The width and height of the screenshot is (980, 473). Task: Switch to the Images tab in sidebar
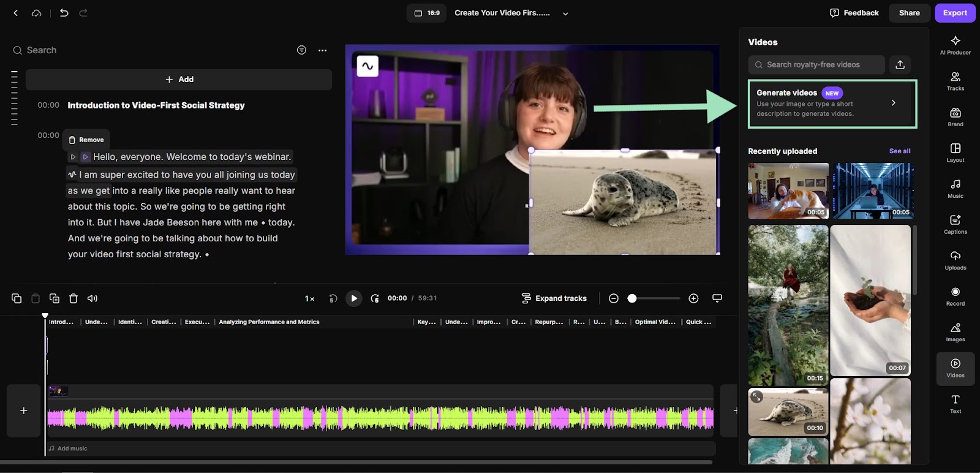[x=955, y=332]
